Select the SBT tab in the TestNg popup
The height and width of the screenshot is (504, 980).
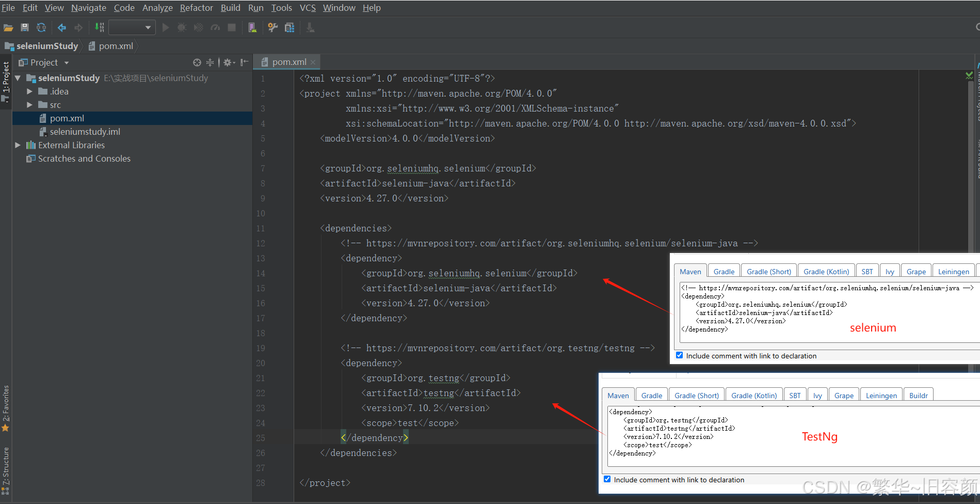[x=795, y=395]
